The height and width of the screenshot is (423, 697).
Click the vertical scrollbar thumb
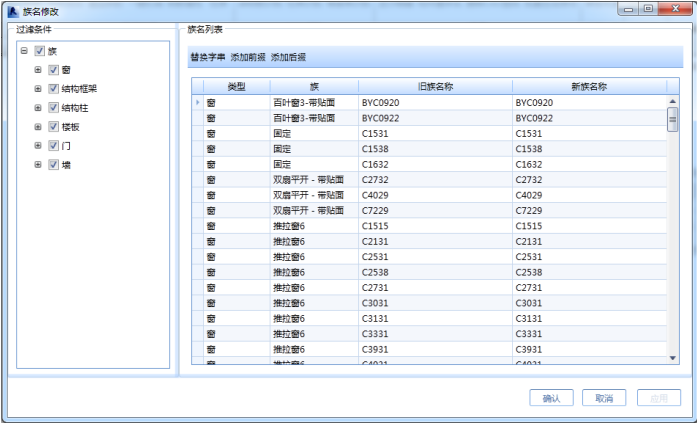point(673,120)
